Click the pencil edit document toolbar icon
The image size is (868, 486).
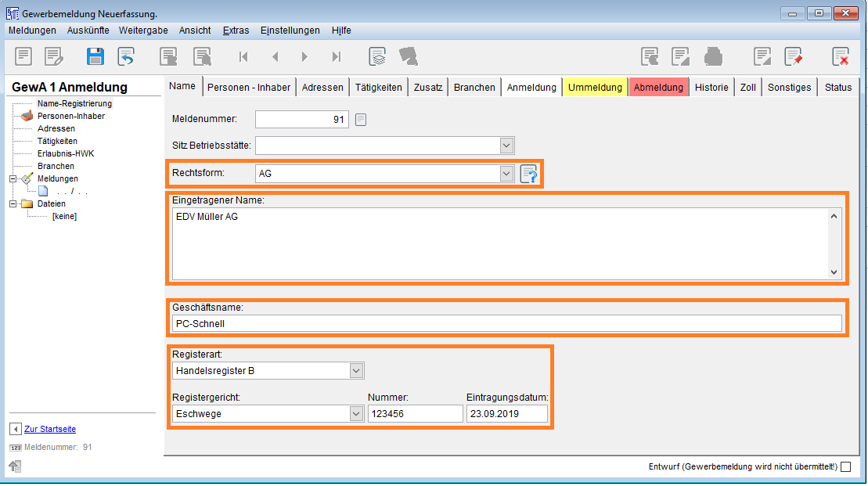(53, 56)
